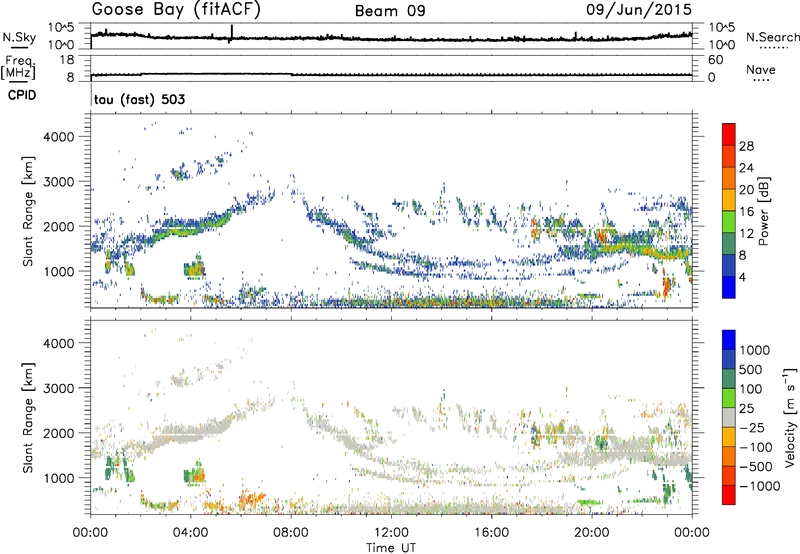The height and width of the screenshot is (554, 800).
Task: Click the "CPID" row label
Action: pos(22,95)
